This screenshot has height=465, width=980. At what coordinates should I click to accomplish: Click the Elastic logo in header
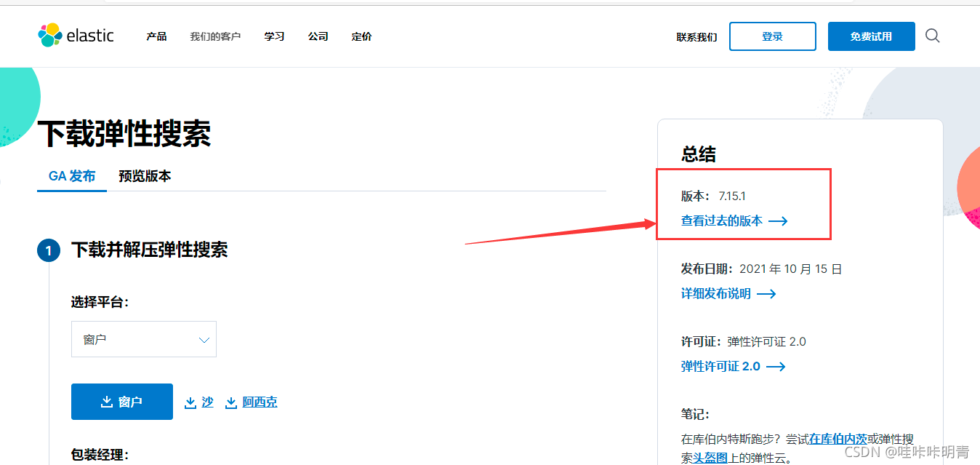(76, 35)
